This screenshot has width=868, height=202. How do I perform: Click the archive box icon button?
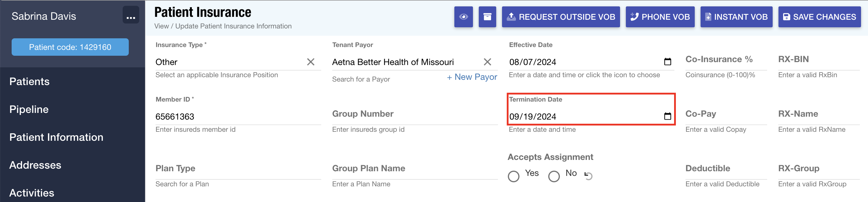487,17
